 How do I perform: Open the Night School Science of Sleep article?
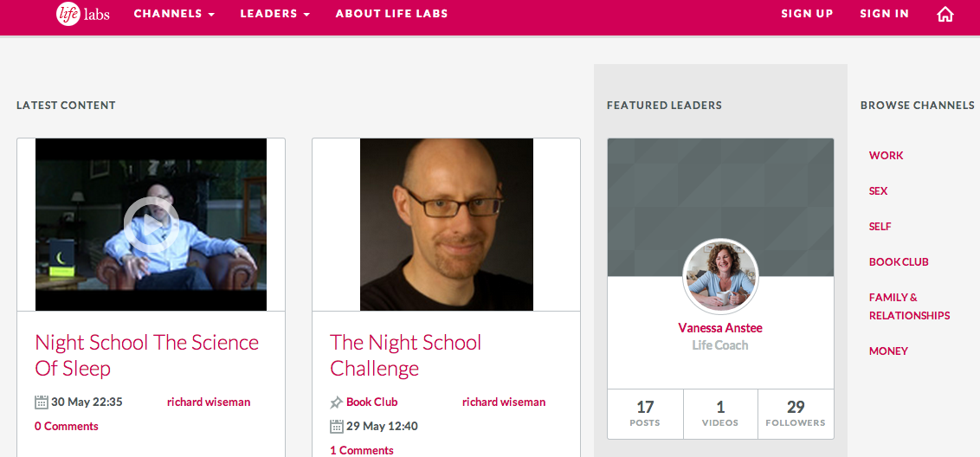coord(146,355)
